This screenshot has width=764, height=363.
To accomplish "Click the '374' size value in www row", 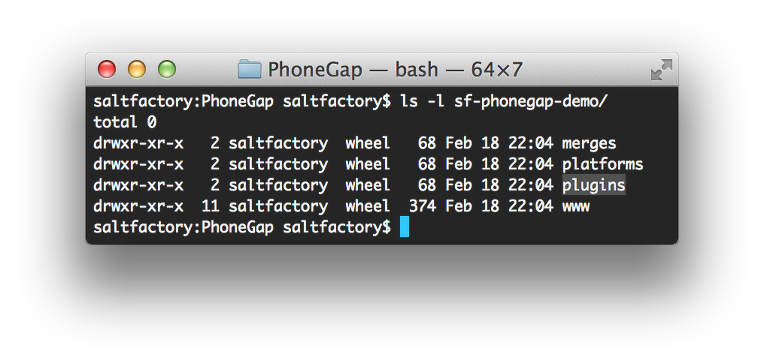I will (422, 206).
